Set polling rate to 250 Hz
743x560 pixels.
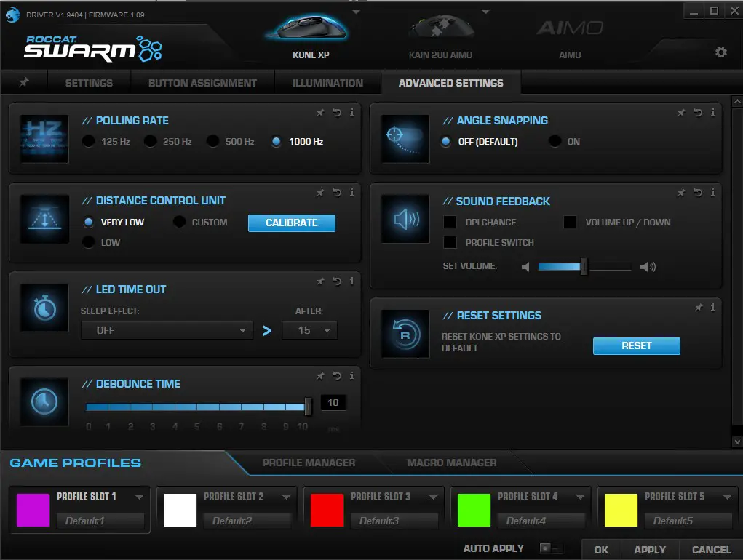150,141
